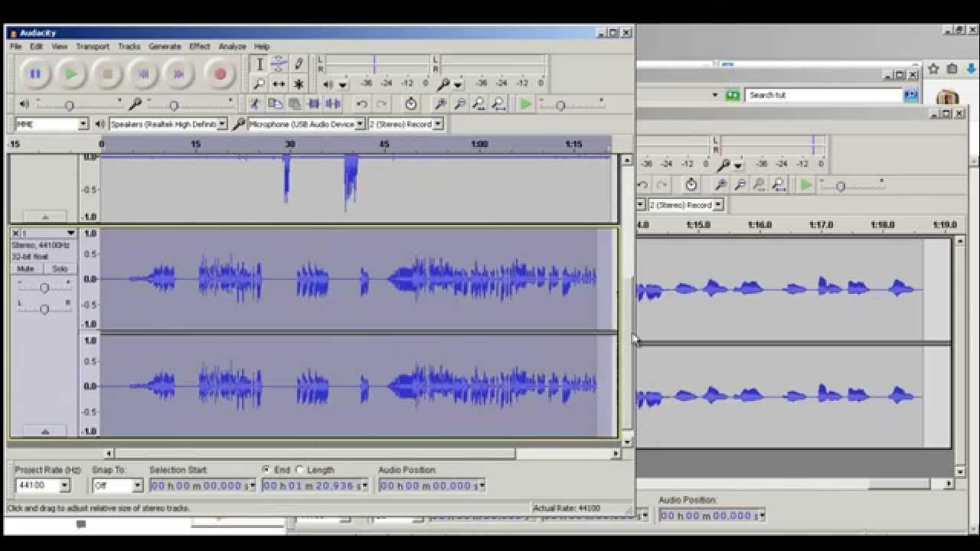The height and width of the screenshot is (551, 980).
Task: Open the Generate menu
Action: tap(165, 47)
